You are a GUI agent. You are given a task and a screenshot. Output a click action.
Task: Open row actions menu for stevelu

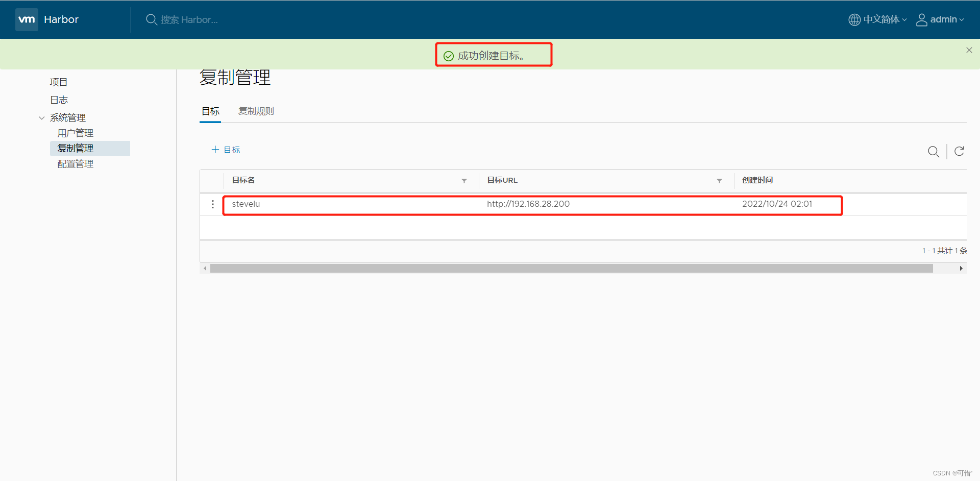click(x=213, y=204)
